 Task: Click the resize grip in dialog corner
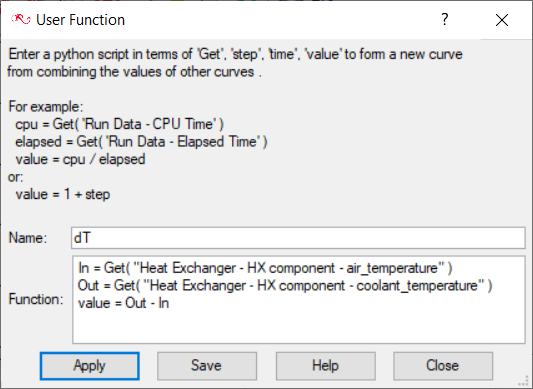525,381
